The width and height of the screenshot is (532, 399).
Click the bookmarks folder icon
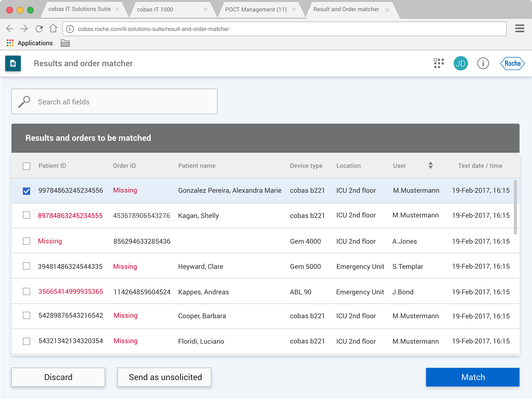pyautogui.click(x=65, y=43)
